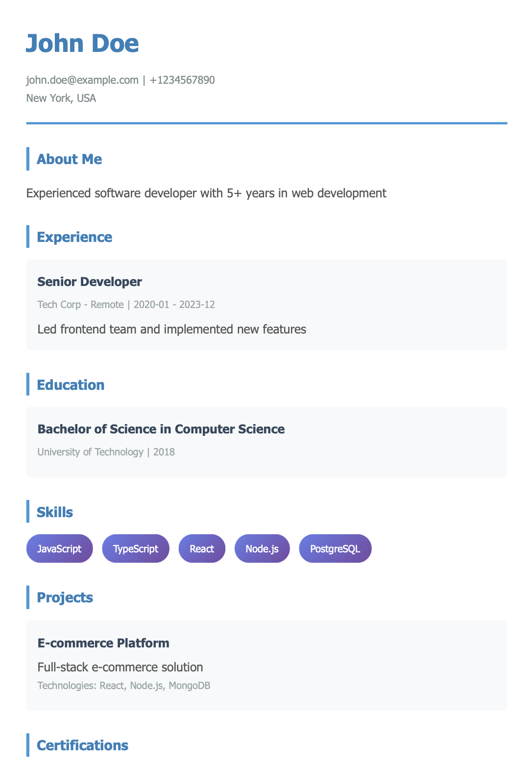Click the Certifications section heading
This screenshot has height=762, width=532.
pos(82,745)
